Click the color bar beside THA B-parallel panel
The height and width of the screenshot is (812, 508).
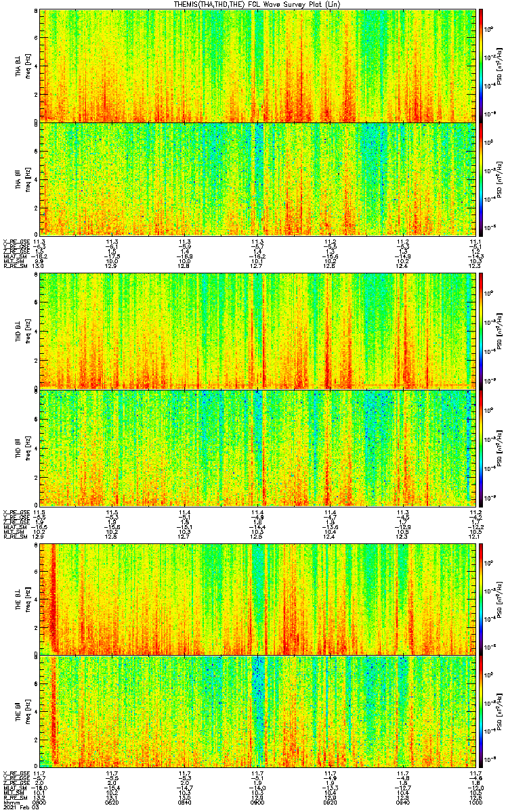pos(481,179)
